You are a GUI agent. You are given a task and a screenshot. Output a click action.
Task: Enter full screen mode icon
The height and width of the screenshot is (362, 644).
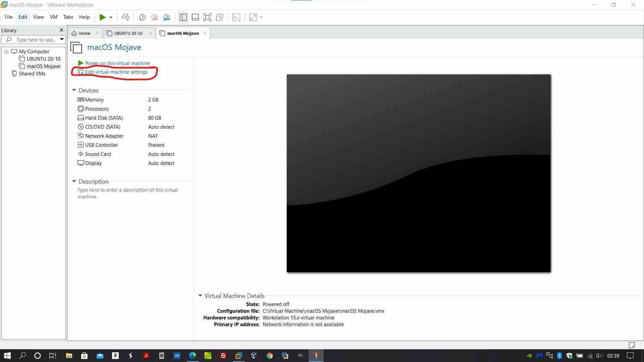click(207, 17)
